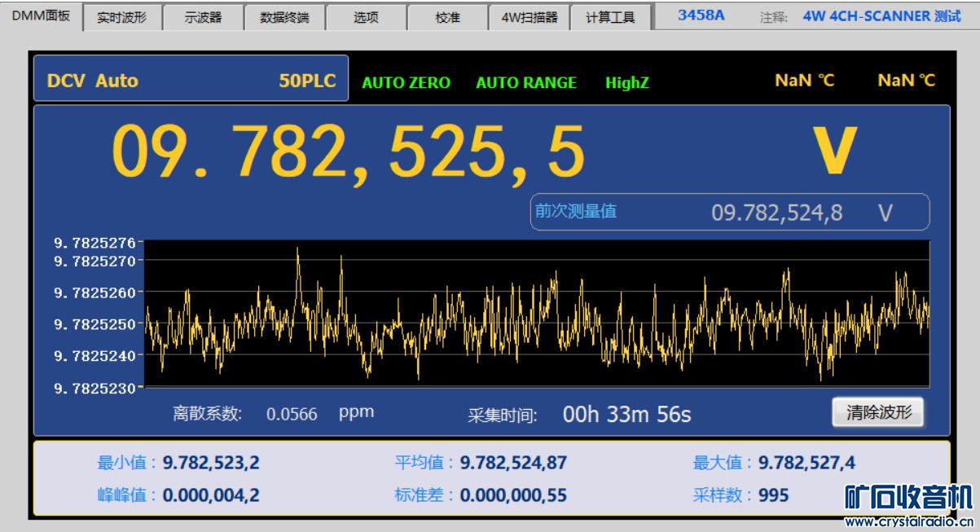
Task: Click the HighZ indicator
Action: [627, 83]
